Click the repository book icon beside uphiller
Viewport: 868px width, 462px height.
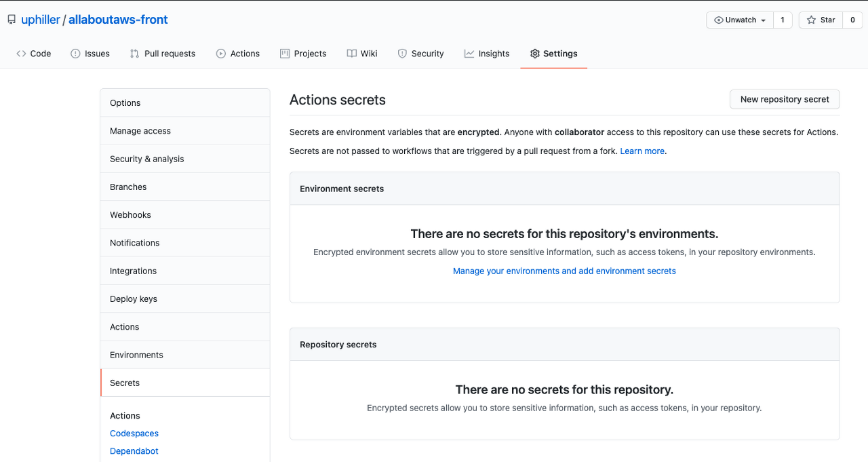tap(12, 20)
